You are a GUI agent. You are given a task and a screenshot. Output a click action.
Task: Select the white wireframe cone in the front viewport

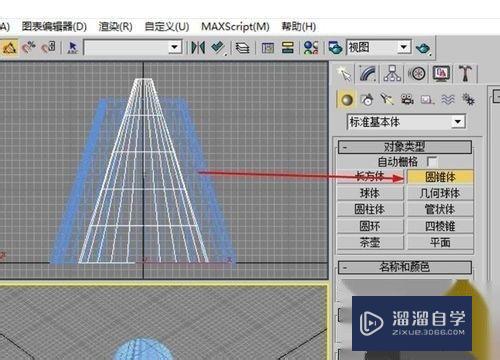tap(143, 171)
